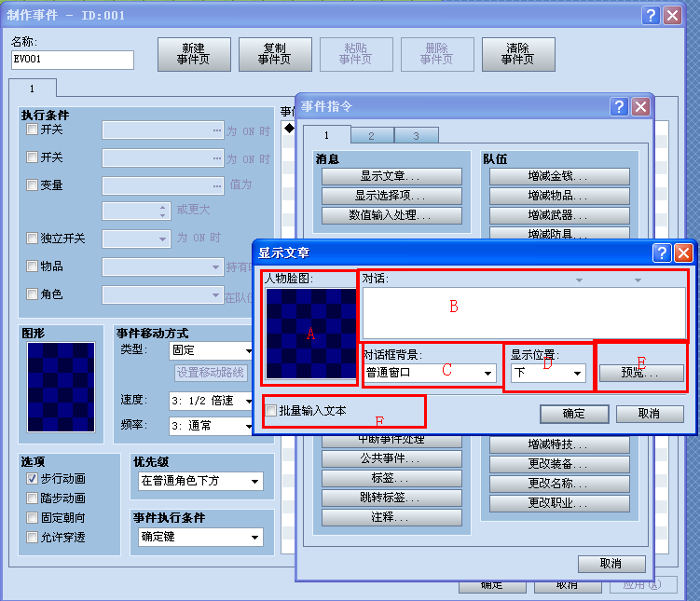Check the 变量 condition checkbox
700x601 pixels.
coord(32,184)
